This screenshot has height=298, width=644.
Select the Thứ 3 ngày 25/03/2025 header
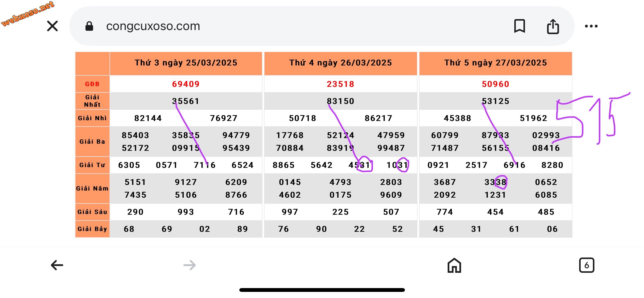tap(186, 63)
